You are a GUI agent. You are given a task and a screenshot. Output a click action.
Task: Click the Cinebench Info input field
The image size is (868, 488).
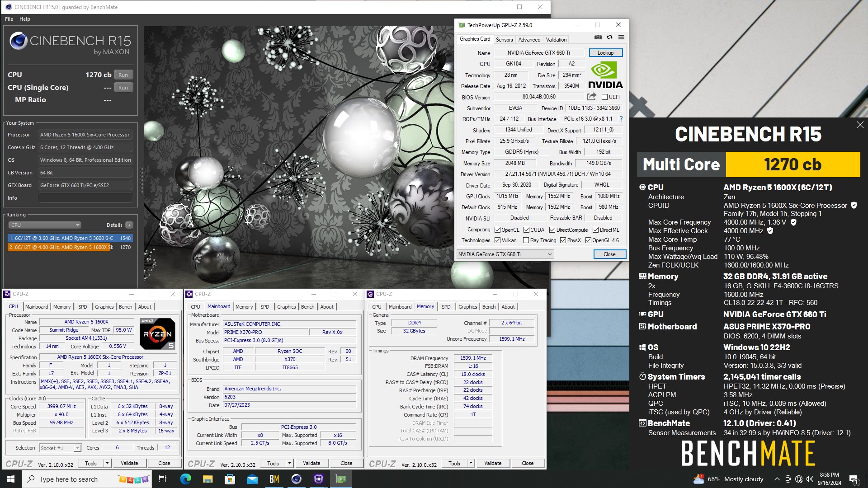tap(85, 198)
